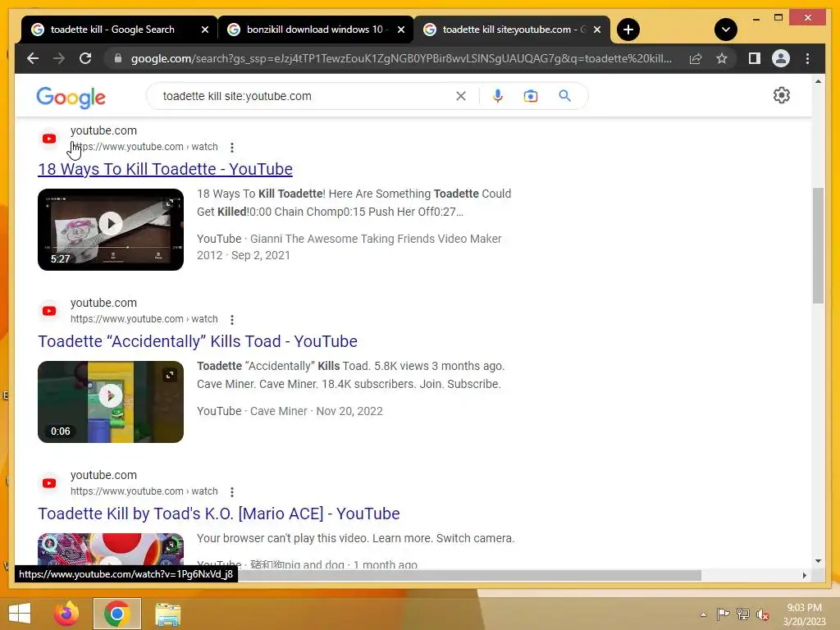Close the site:youtube.com search tab
This screenshot has width=840, height=630.
[x=597, y=30]
